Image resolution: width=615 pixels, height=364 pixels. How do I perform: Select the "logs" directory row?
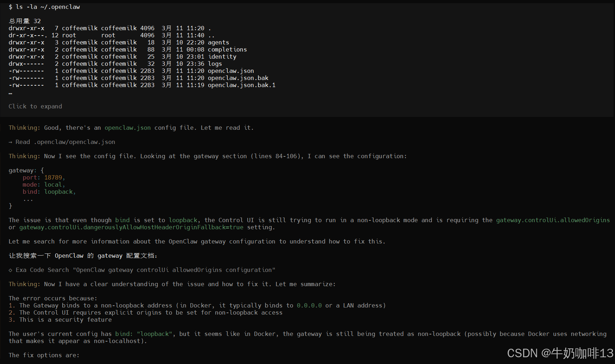coord(115,64)
